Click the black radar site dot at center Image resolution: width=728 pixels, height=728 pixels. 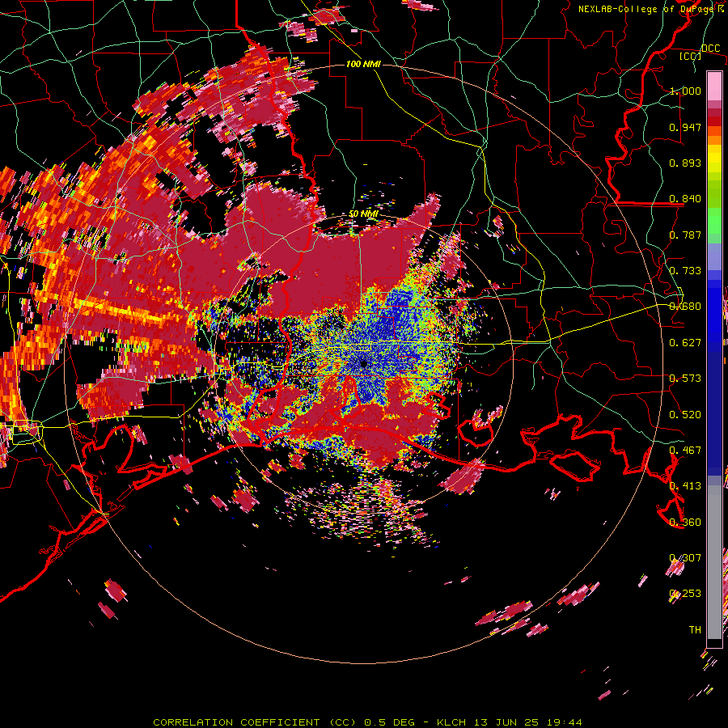point(363,363)
